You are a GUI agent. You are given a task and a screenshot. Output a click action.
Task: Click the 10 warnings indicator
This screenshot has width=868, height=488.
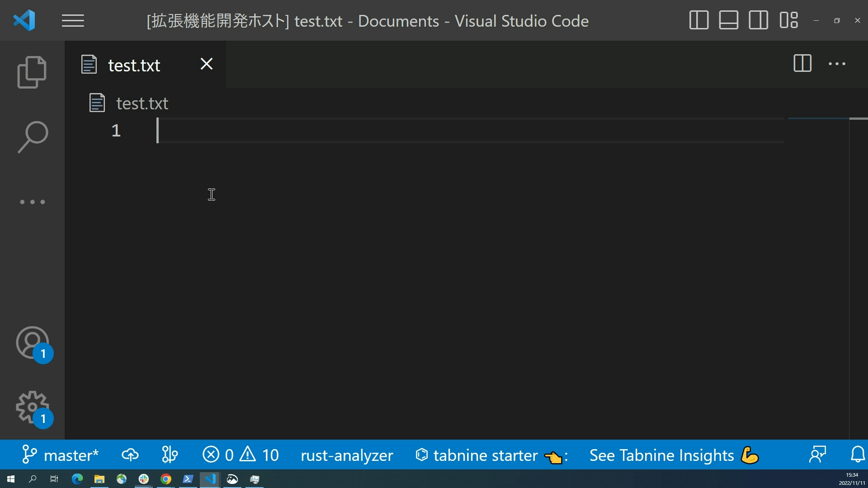tap(259, 455)
